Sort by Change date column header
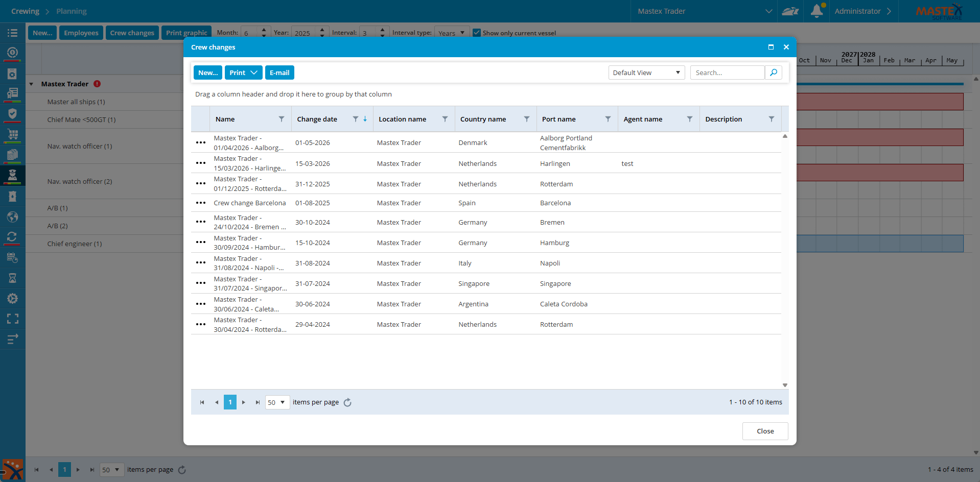The width and height of the screenshot is (980, 482). coord(317,119)
